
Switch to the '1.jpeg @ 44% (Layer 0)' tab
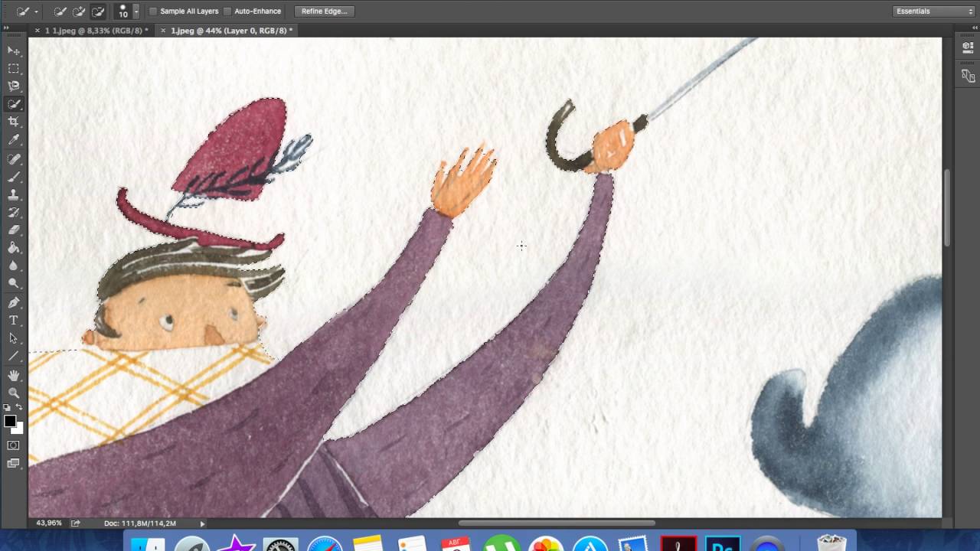coord(231,31)
